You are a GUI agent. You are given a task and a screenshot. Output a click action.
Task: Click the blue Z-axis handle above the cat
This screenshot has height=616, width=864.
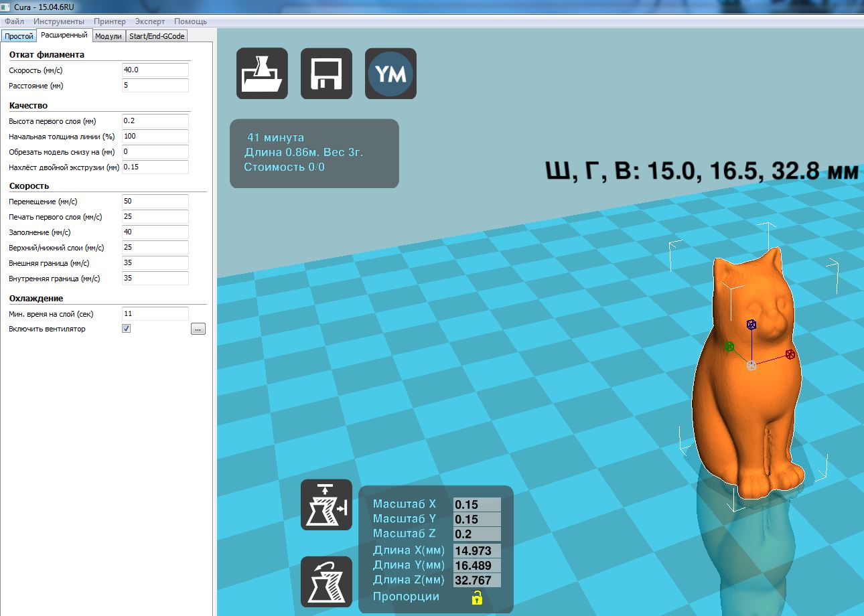click(x=751, y=324)
